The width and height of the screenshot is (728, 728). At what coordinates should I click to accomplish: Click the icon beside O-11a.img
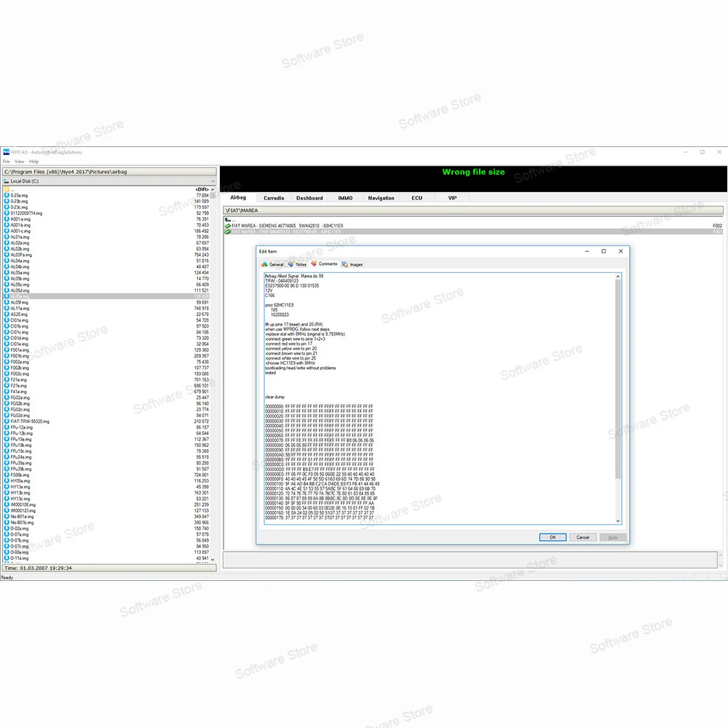(7, 558)
